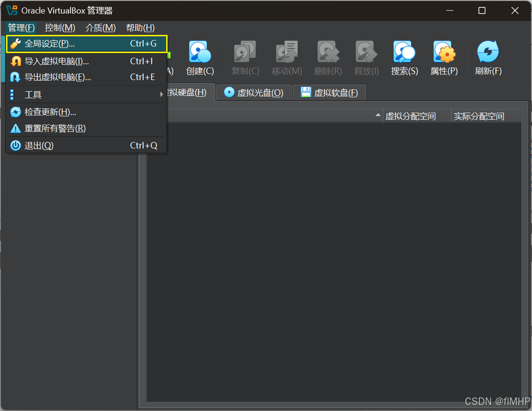Choose 导入虚拟电脑 from the menu

tap(56, 61)
